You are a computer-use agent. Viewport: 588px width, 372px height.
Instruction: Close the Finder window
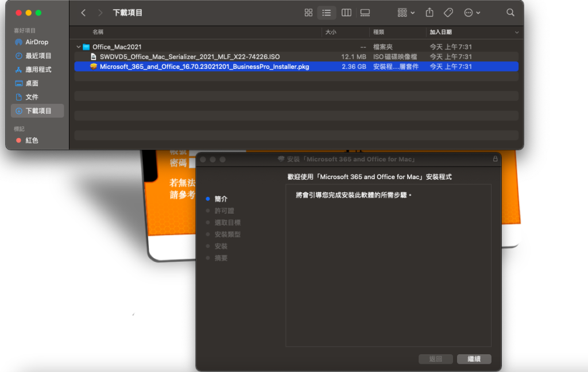pos(18,13)
